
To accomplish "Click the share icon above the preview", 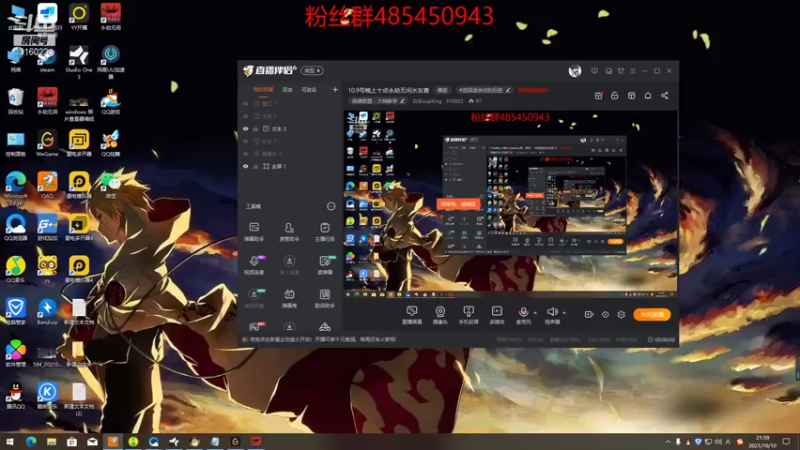I will (x=664, y=95).
